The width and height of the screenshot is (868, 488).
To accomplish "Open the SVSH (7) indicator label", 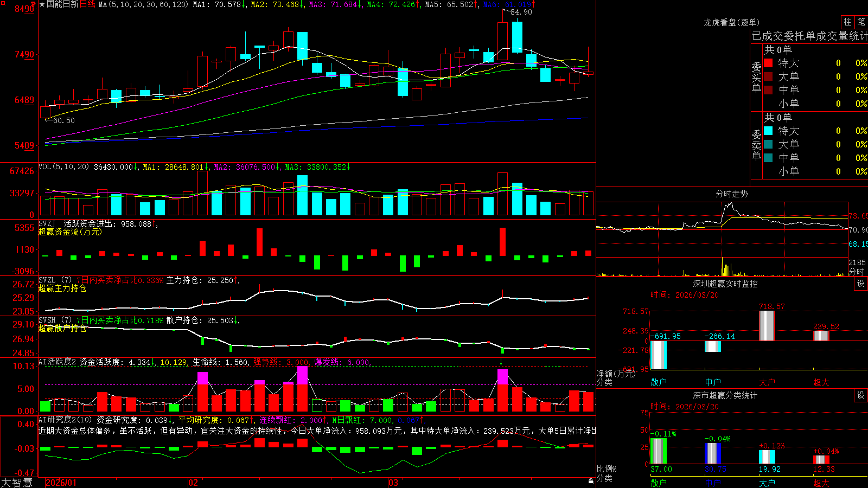I will pos(55,320).
